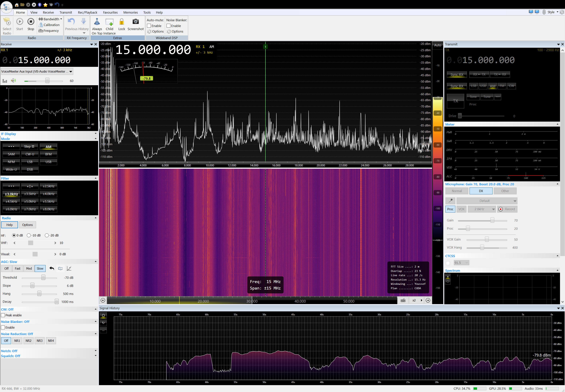Screen dimensions: 565x392
Task: Mute audio with the speaker icon
Action: point(14,81)
